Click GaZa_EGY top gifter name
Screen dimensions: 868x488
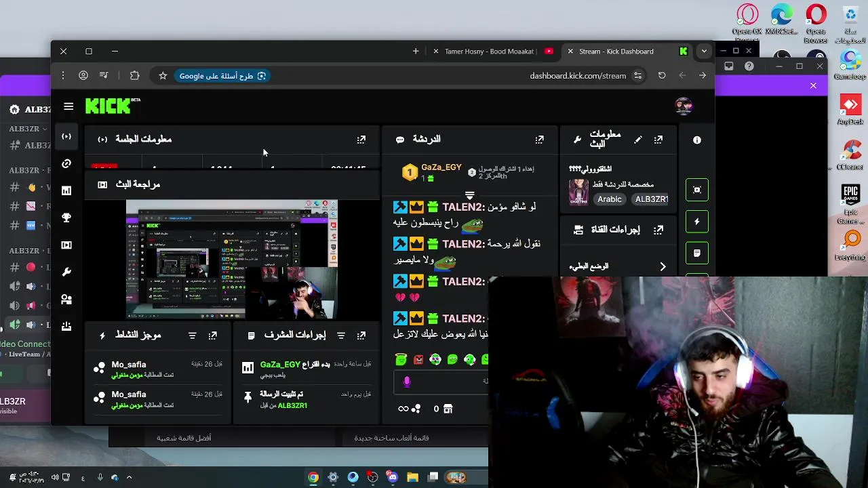pyautogui.click(x=441, y=167)
